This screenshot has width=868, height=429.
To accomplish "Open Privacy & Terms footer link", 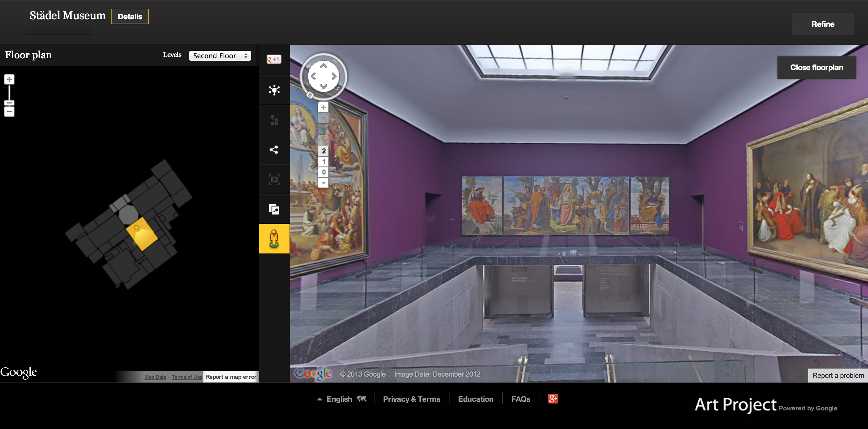I will 411,399.
